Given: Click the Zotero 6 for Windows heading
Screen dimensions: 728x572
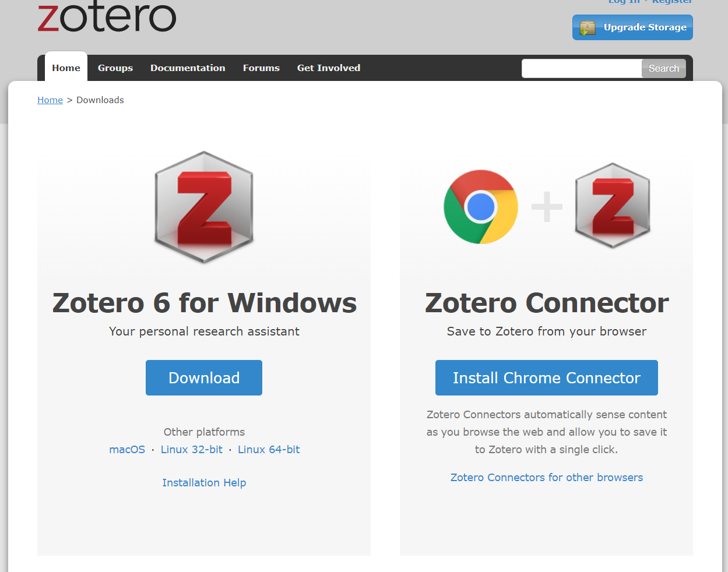Looking at the screenshot, I should pyautogui.click(x=204, y=302).
